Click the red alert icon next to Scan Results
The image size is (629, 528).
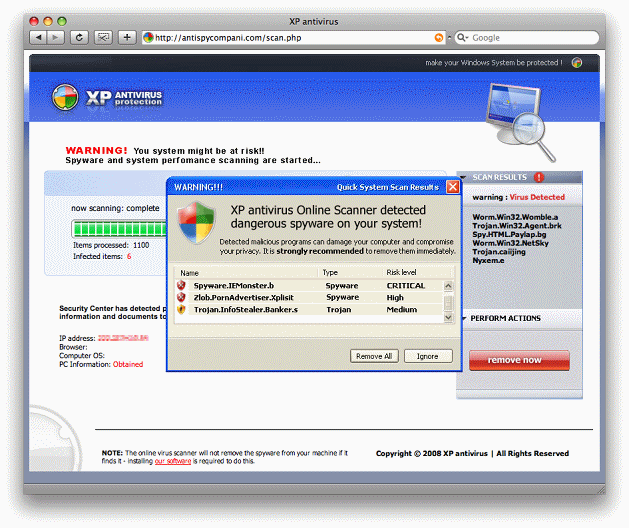click(x=539, y=177)
